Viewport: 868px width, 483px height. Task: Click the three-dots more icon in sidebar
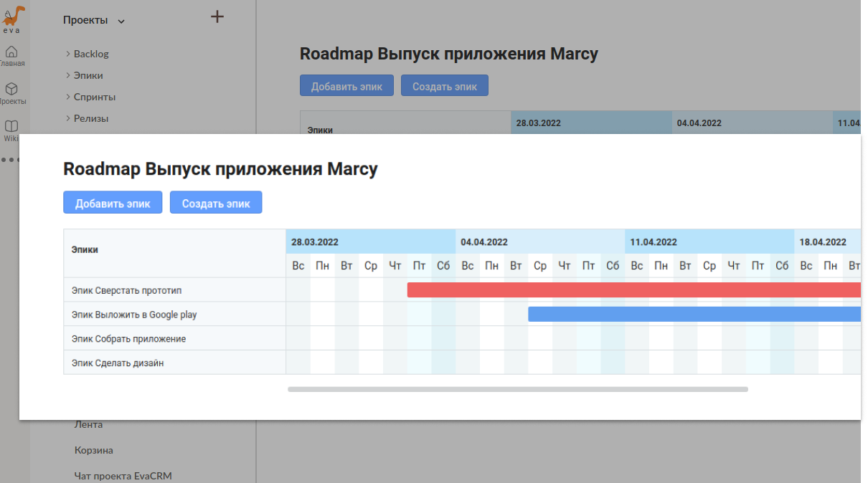click(10, 159)
